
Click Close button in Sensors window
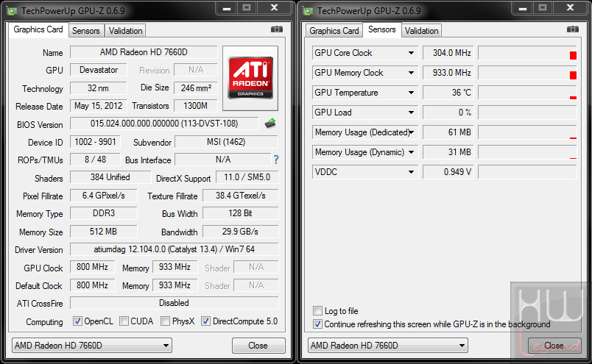point(554,346)
